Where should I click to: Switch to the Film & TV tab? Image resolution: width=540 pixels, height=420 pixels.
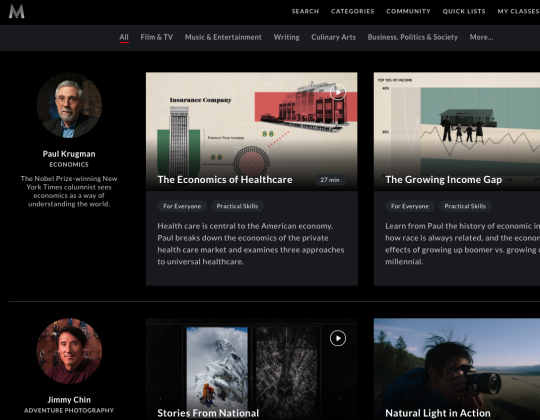pos(157,37)
